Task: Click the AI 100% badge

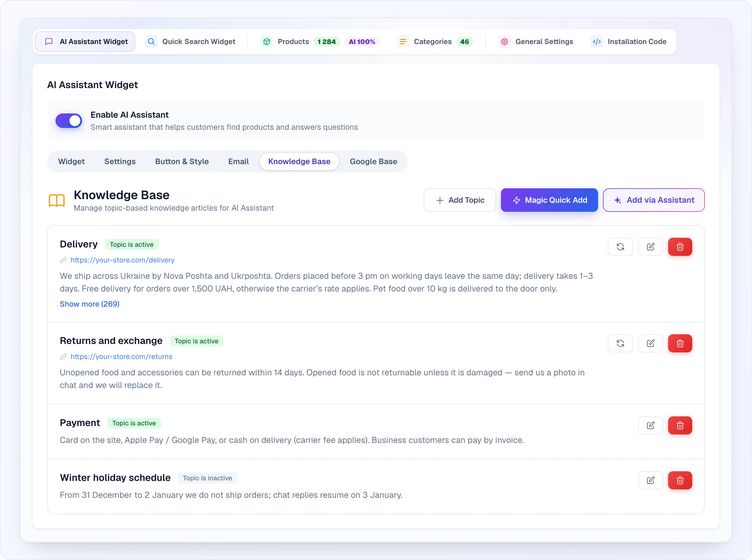Action: [362, 42]
